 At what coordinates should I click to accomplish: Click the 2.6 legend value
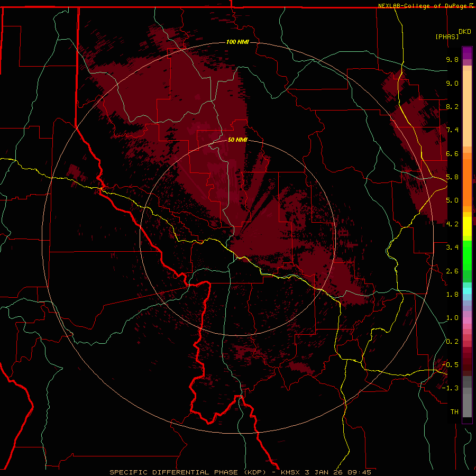coord(452,271)
